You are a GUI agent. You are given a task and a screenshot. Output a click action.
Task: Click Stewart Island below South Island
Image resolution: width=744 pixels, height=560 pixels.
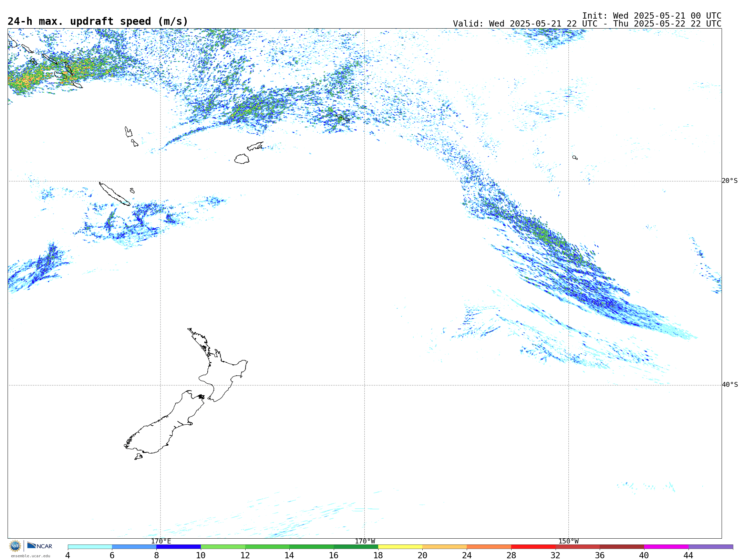138,457
